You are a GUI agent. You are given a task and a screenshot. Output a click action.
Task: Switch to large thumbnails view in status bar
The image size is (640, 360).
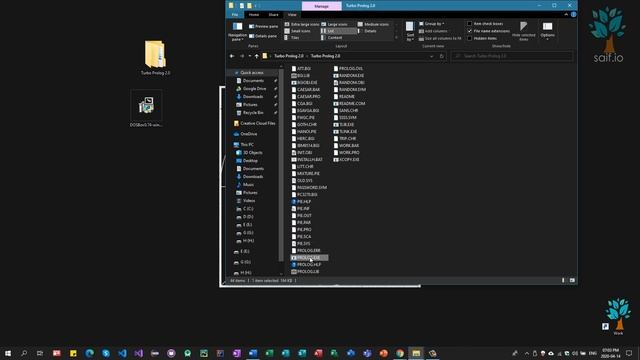pyautogui.click(x=572, y=280)
